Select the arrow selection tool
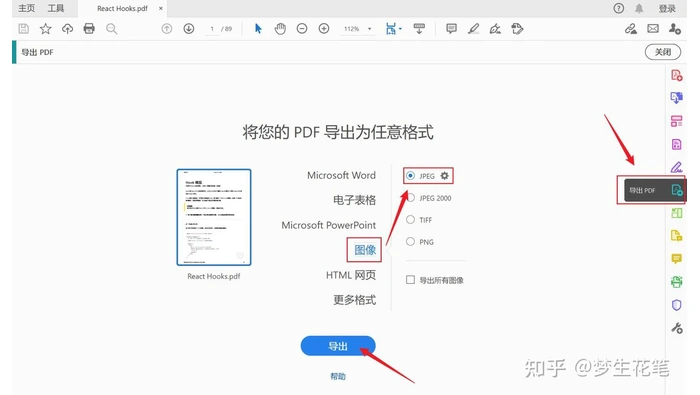The width and height of the screenshot is (700, 395). tap(258, 29)
